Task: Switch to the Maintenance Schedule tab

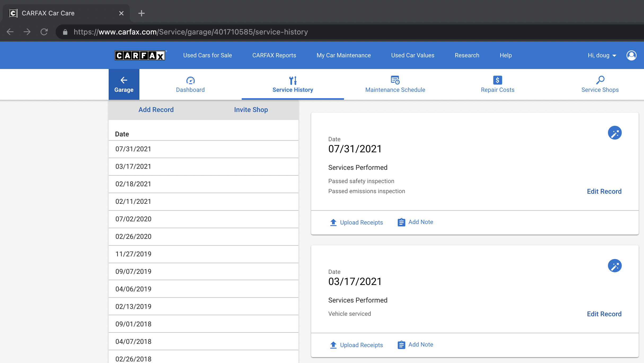Action: (395, 84)
